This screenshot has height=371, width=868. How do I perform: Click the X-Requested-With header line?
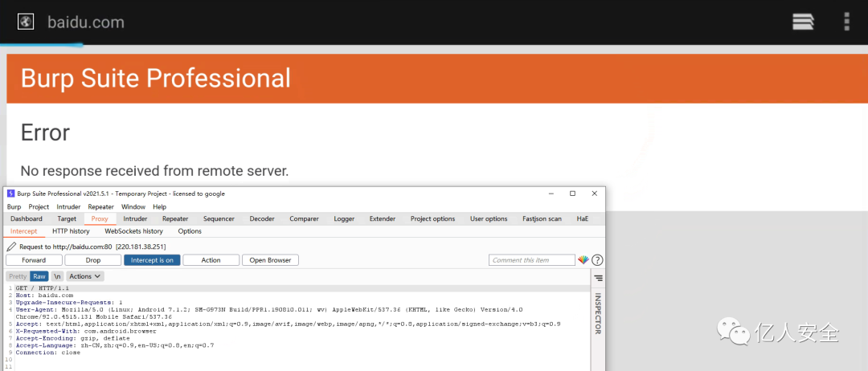click(x=86, y=331)
